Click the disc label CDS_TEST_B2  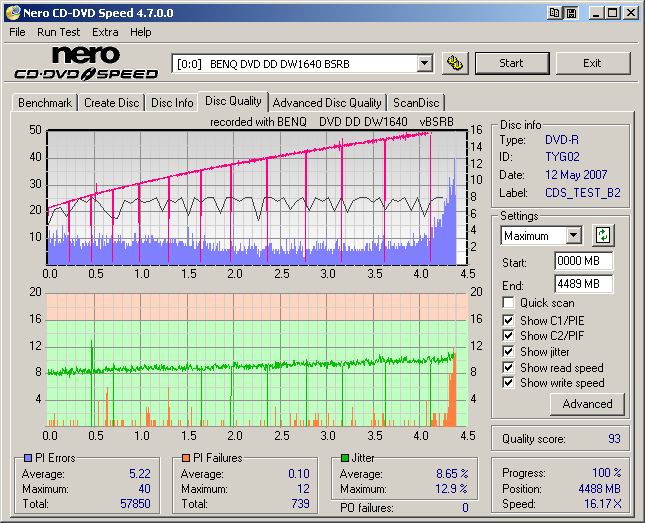pyautogui.click(x=583, y=193)
